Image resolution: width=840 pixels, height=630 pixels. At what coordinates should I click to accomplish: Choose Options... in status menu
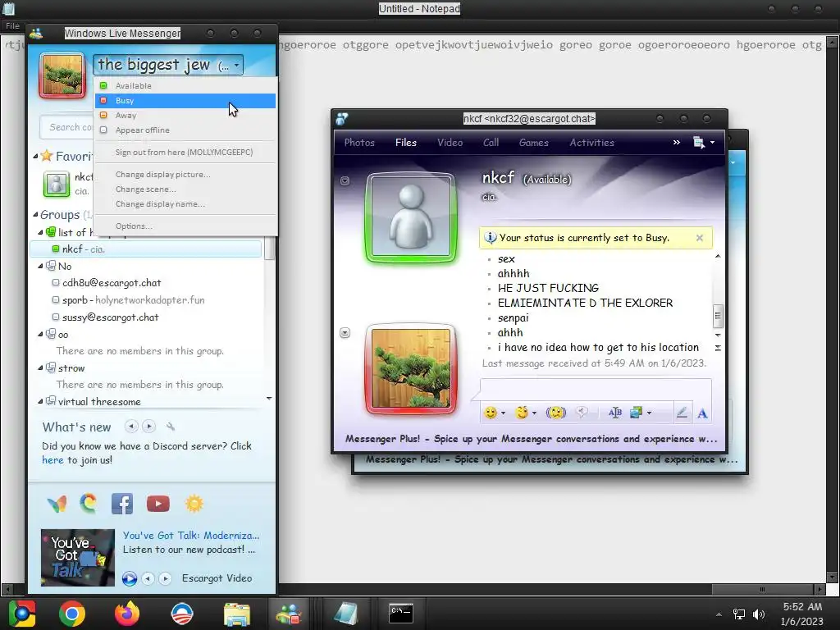point(185,226)
